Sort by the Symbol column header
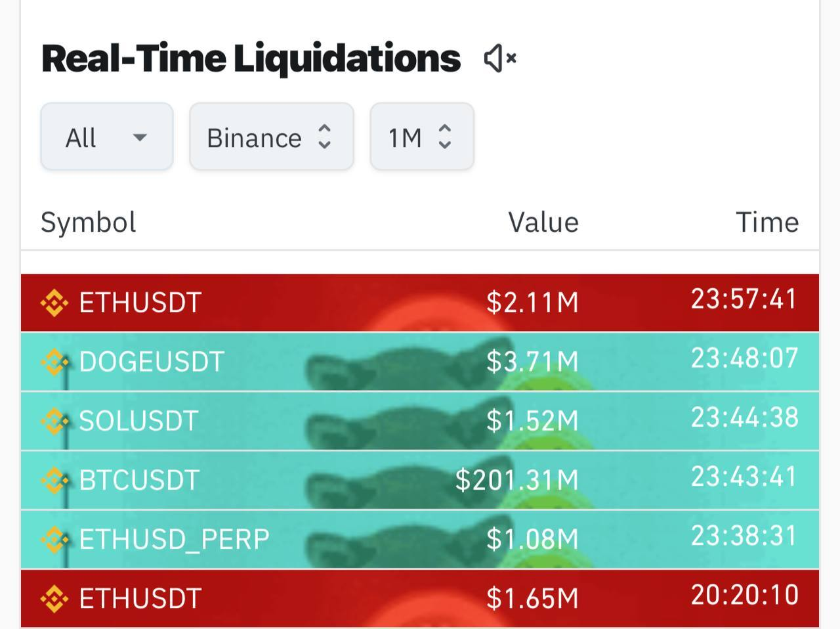Viewport: 840px width, 629px height. 89,223
